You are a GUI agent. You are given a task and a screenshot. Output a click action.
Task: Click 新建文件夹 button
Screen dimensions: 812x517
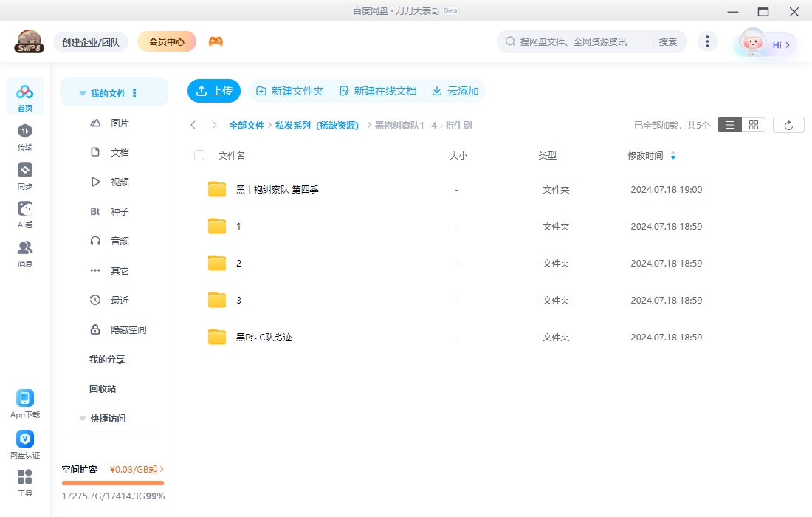click(x=290, y=91)
